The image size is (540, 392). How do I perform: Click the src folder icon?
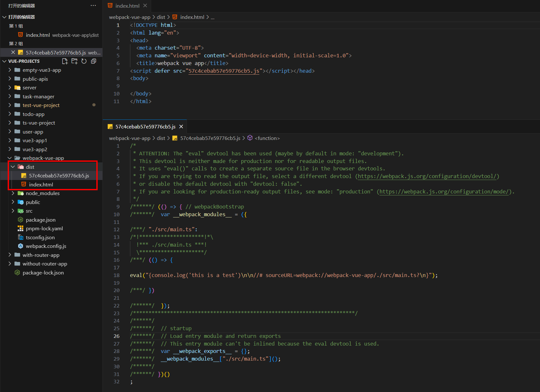20,211
